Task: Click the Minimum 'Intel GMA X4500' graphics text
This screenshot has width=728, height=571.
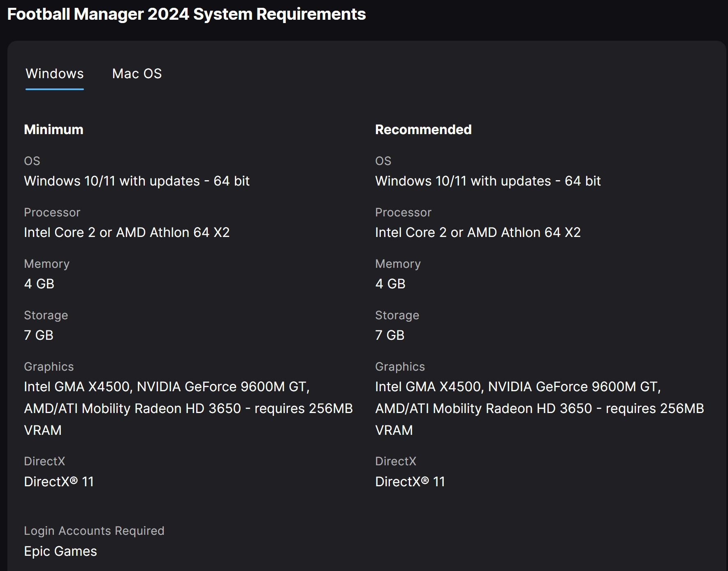Action: 188,409
